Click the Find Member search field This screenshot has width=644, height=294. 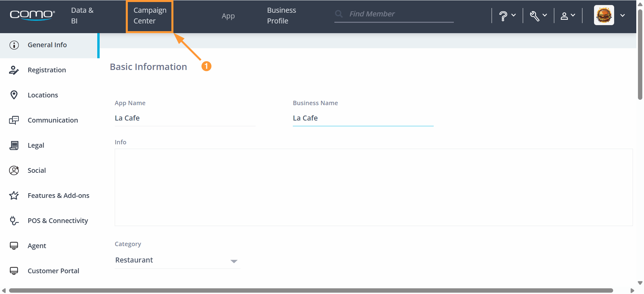394,14
